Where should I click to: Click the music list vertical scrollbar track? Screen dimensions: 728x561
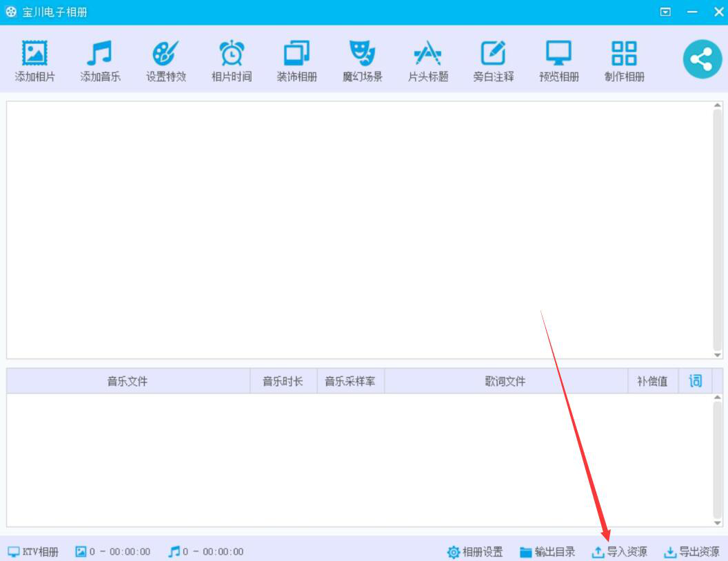(718, 460)
